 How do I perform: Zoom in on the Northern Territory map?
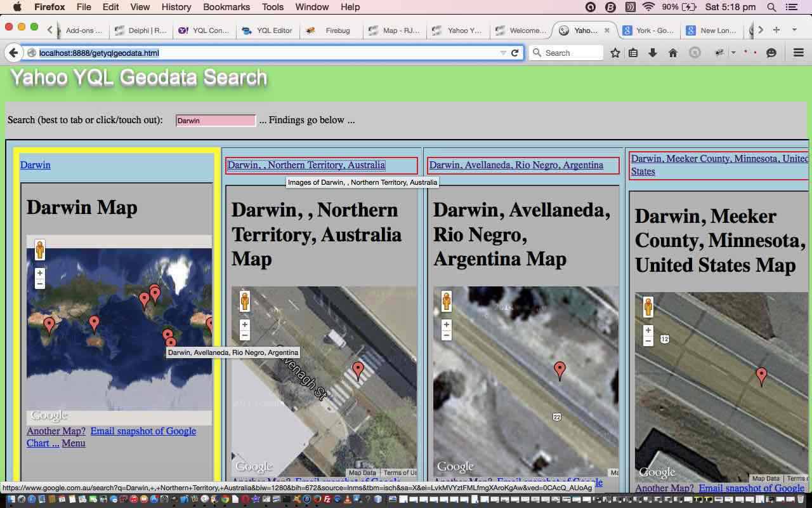pyautogui.click(x=245, y=324)
